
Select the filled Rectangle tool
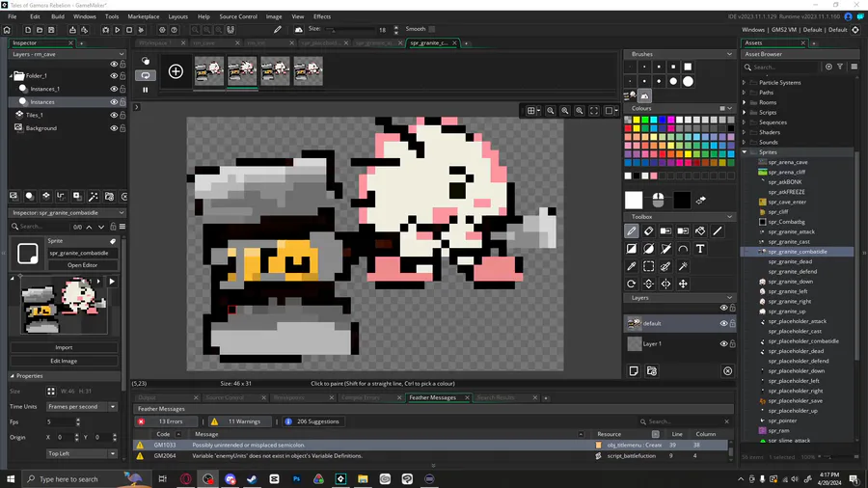click(x=632, y=249)
